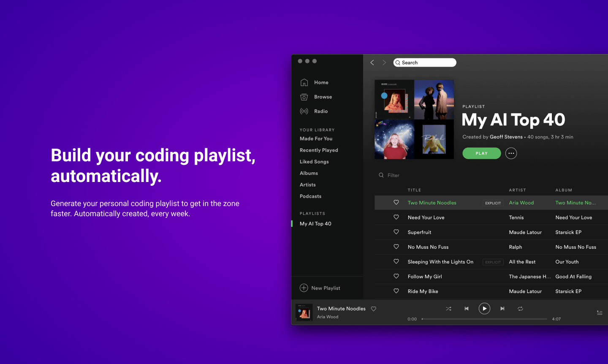Open the Radio station icon
Image resolution: width=608 pixels, height=364 pixels.
click(304, 111)
